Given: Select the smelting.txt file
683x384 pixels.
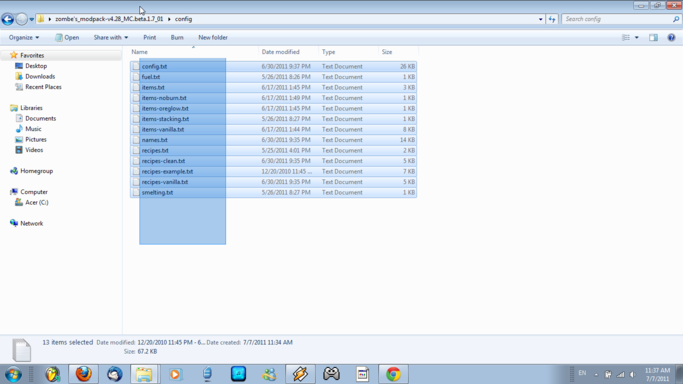Looking at the screenshot, I should tap(273, 192).
